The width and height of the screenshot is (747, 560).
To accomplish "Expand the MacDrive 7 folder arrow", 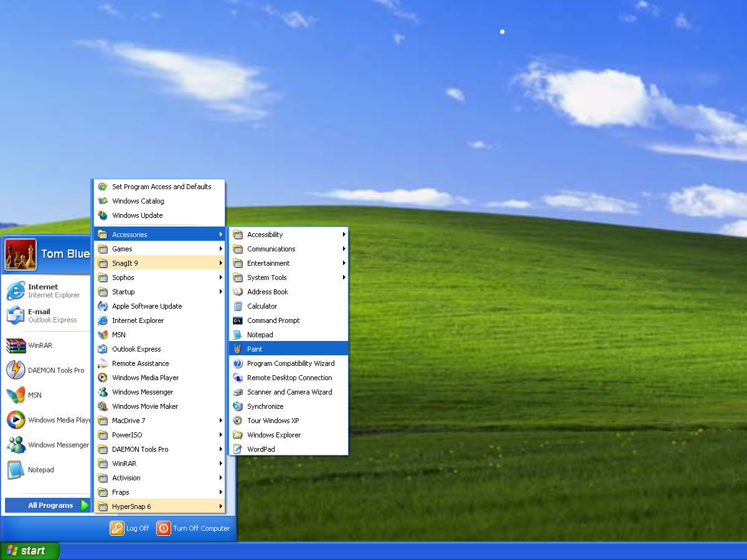I will point(220,421).
